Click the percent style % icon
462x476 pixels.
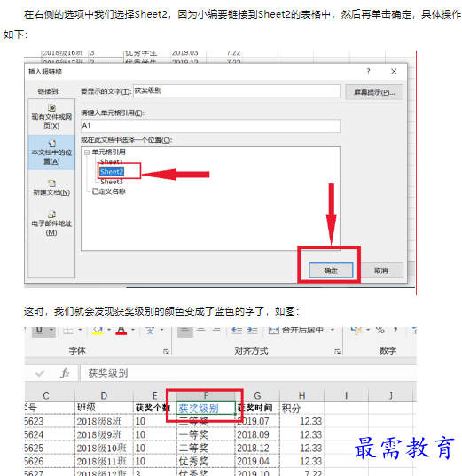[x=380, y=331]
